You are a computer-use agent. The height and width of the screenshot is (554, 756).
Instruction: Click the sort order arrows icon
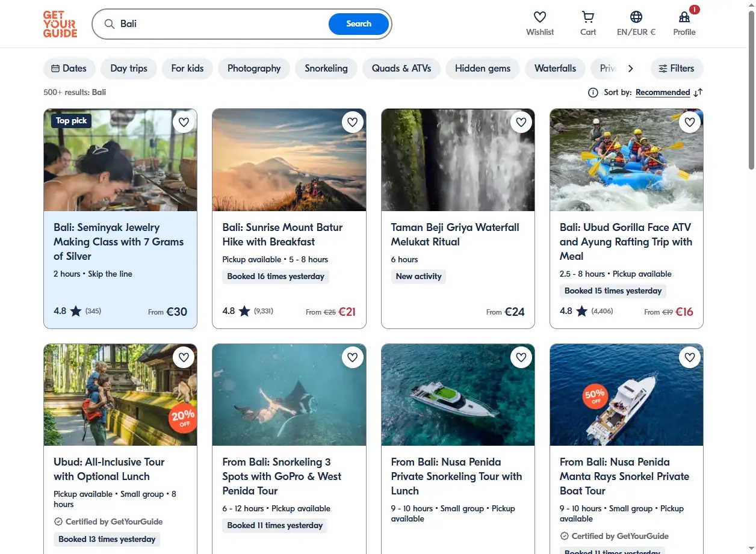point(698,93)
